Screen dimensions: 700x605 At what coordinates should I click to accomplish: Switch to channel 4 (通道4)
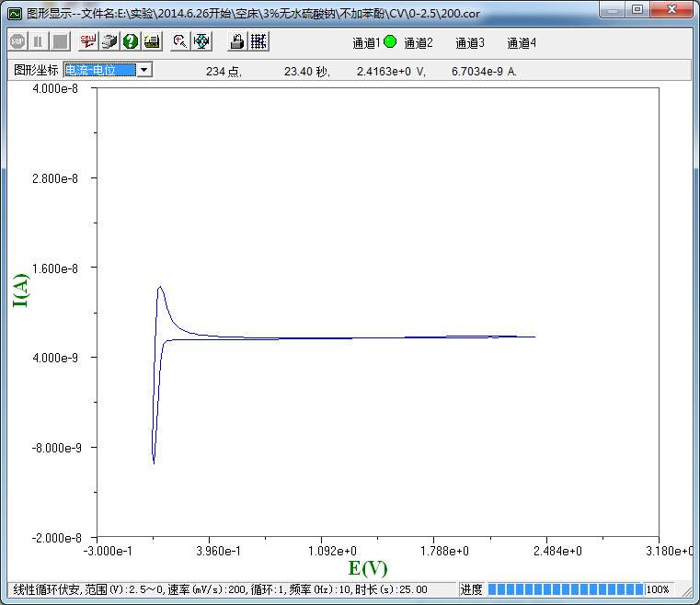tap(522, 43)
